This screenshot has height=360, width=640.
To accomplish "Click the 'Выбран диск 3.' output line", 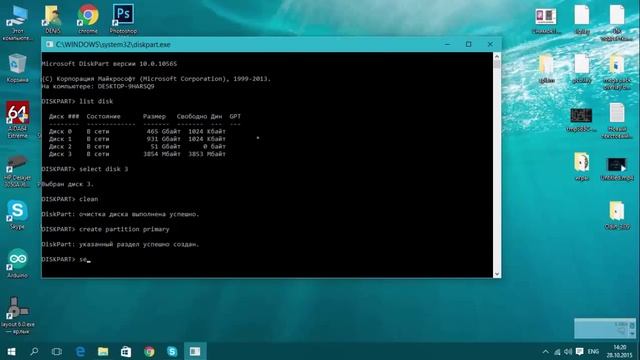I will pos(68,184).
